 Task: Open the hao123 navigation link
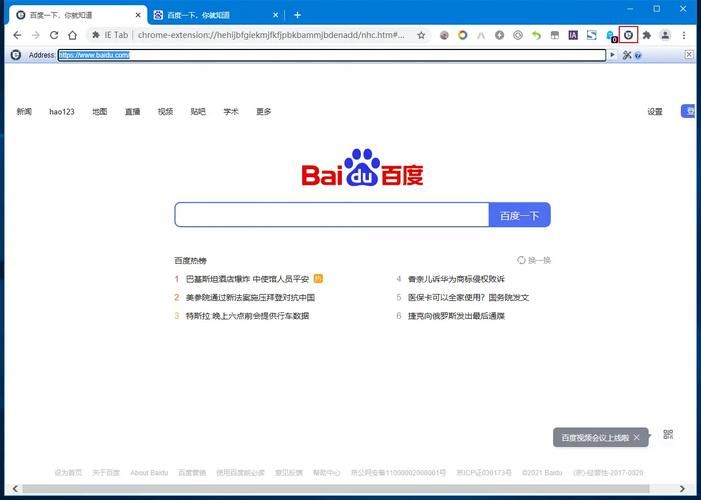click(62, 111)
